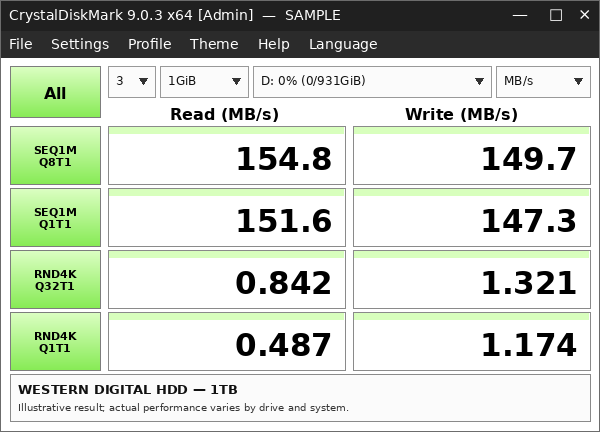Open the Language menu
This screenshot has width=600, height=432.
343,44
